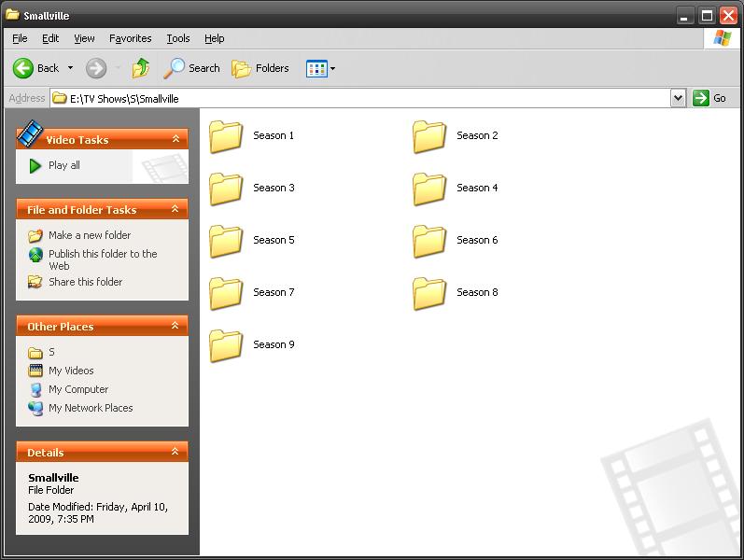Click the Video Tasks filmstrip icon
The width and height of the screenshot is (744, 560).
30,133
